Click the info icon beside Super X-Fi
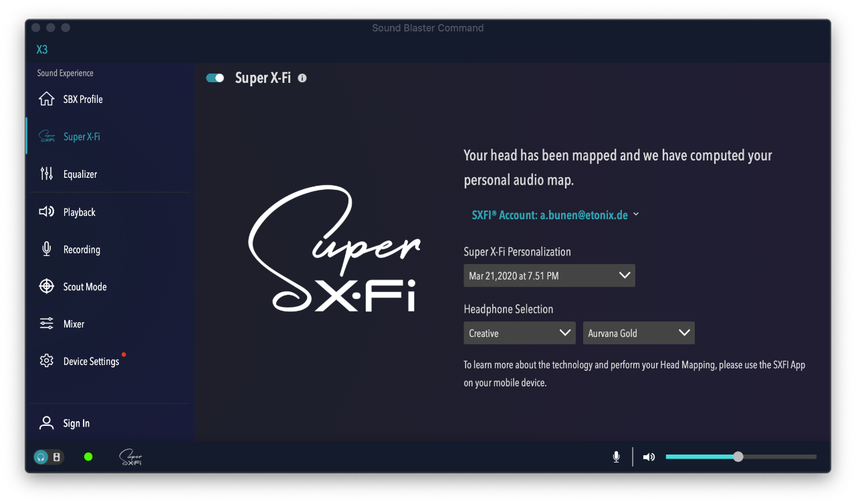The height and width of the screenshot is (504, 856). pos(302,78)
